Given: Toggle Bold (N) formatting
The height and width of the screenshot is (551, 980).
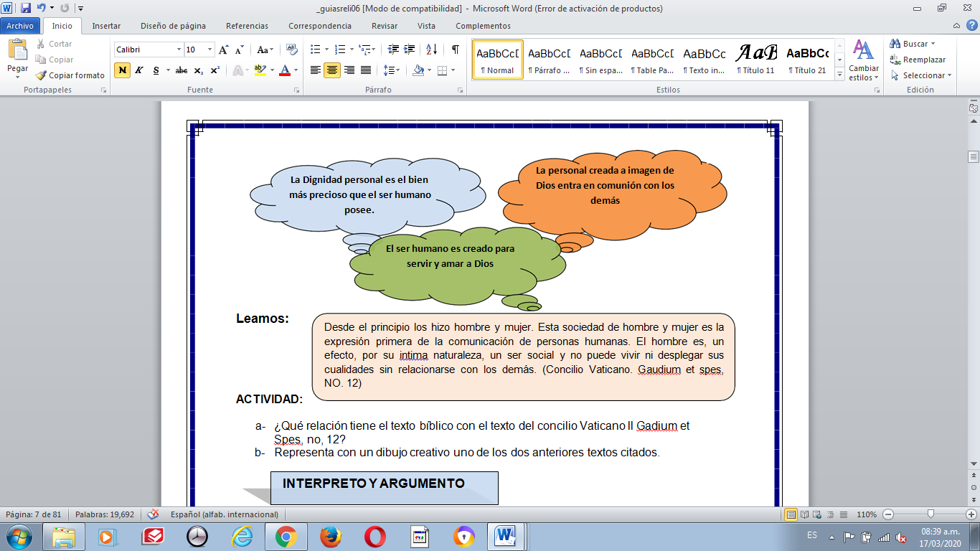Looking at the screenshot, I should 122,70.
